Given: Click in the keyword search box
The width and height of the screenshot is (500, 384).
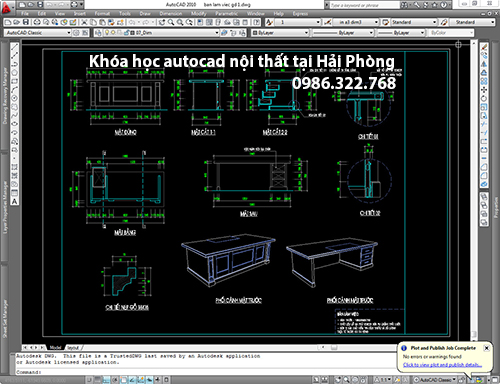Looking at the screenshot, I should click(x=365, y=5).
